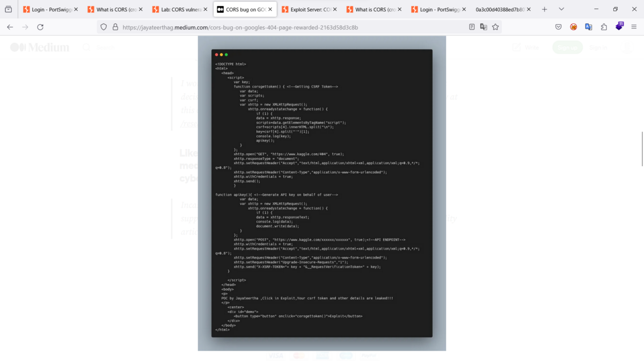Close the Exploit Server tab
Screen dimensions: 644x362
[x=335, y=9]
